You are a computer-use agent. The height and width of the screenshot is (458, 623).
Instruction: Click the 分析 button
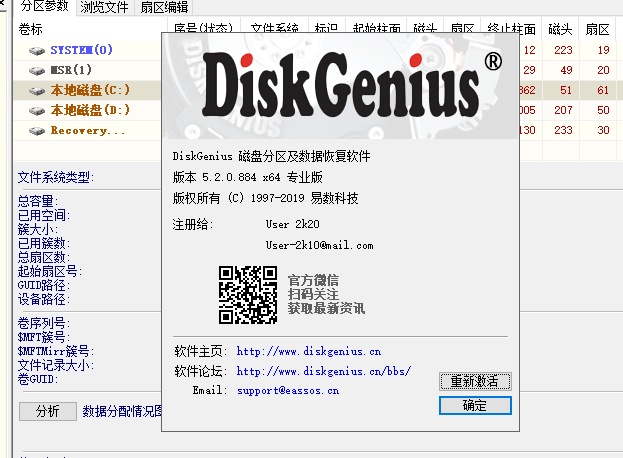48,411
